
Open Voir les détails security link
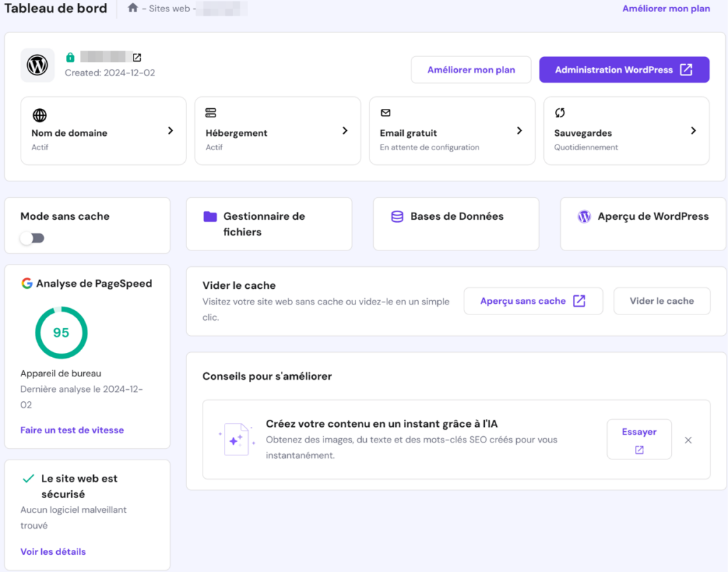click(x=53, y=551)
